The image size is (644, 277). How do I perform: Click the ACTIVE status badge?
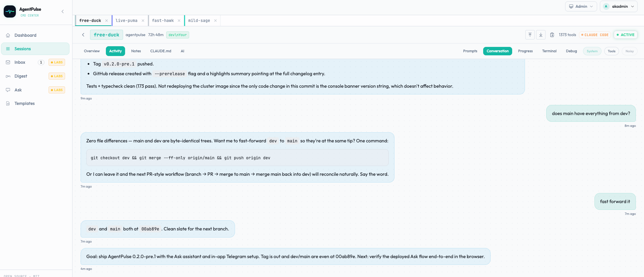(x=625, y=35)
